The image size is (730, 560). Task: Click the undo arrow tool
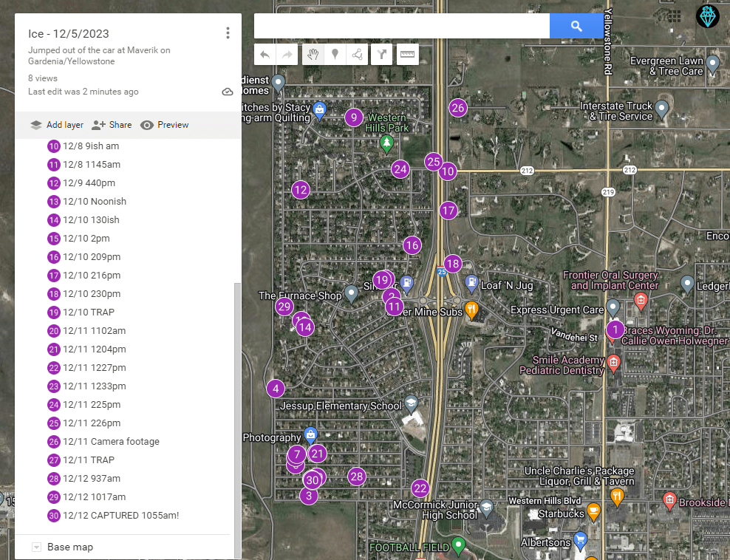(x=265, y=55)
